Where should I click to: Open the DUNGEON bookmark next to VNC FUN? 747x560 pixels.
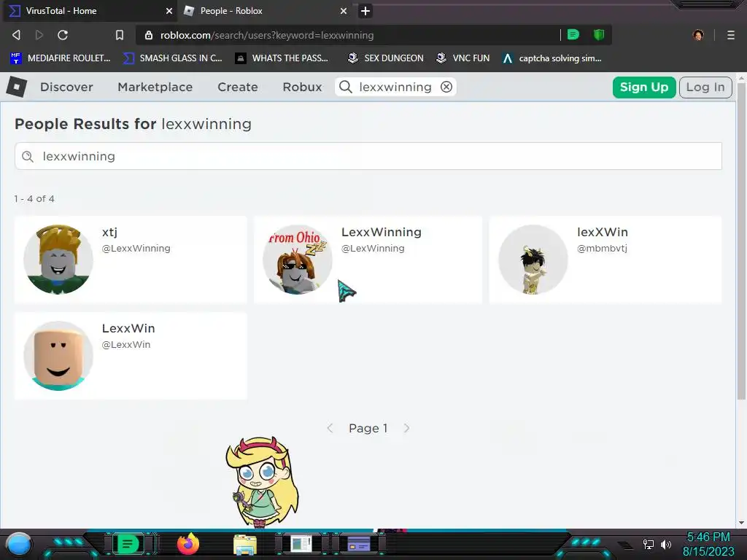coord(385,58)
